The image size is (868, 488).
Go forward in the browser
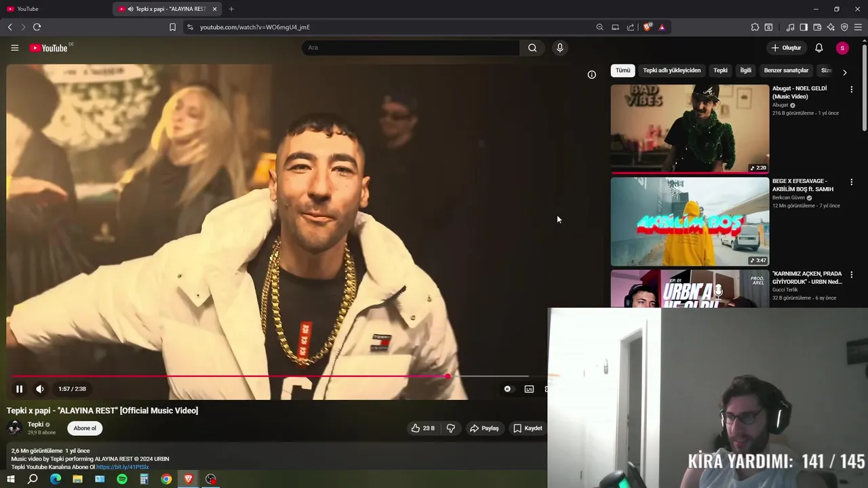(22, 27)
